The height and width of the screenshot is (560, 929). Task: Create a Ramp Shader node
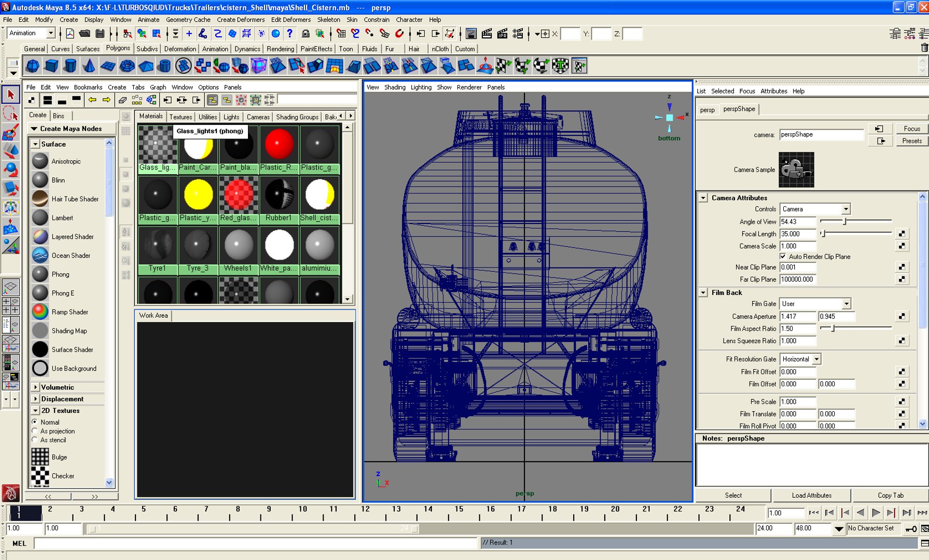click(x=70, y=312)
